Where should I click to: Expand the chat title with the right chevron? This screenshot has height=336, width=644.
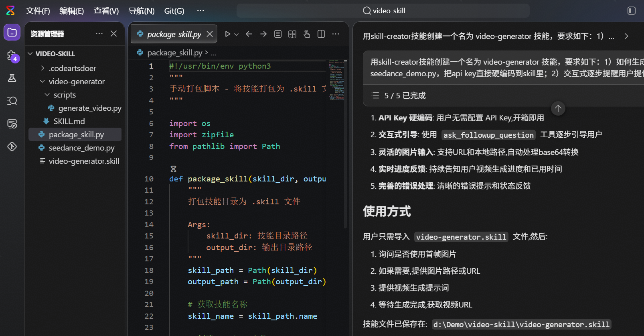(626, 36)
